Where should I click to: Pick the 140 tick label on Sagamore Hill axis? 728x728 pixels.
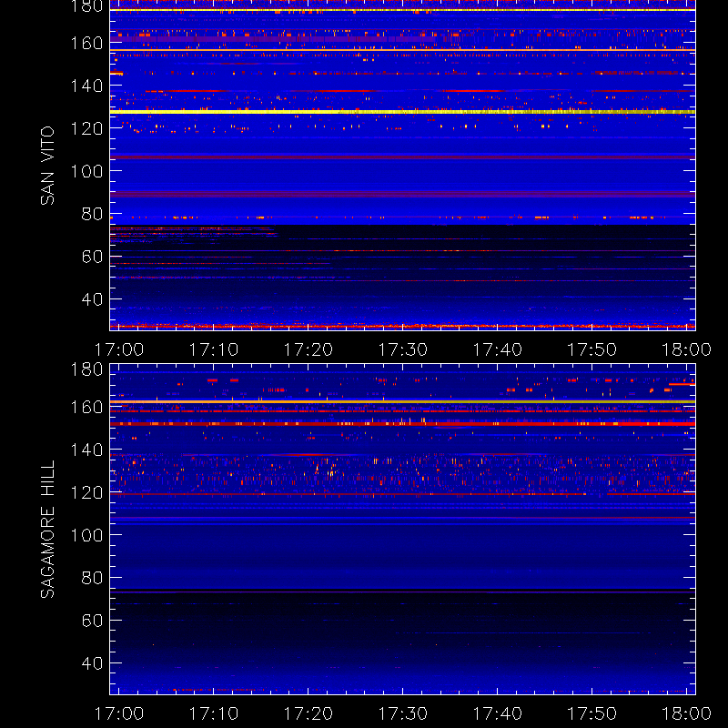pyautogui.click(x=86, y=450)
